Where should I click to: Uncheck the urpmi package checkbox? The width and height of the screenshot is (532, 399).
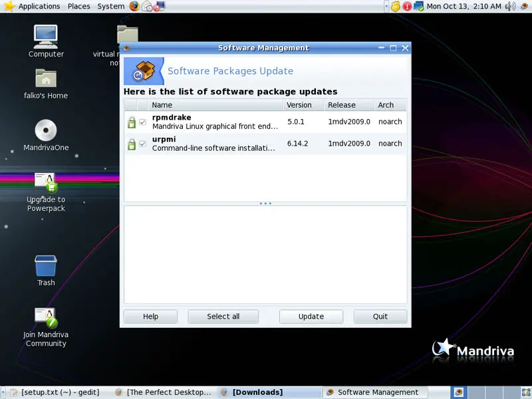coord(143,144)
